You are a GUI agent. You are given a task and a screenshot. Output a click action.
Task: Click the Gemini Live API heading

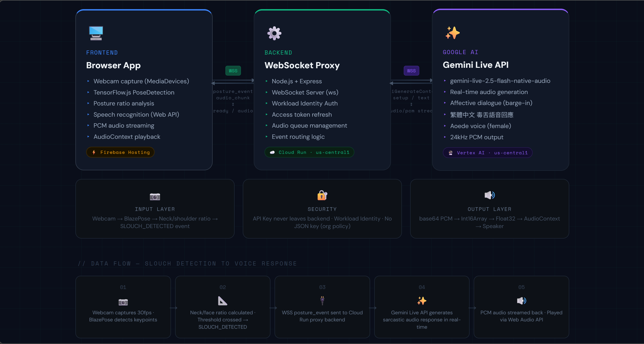coord(476,65)
